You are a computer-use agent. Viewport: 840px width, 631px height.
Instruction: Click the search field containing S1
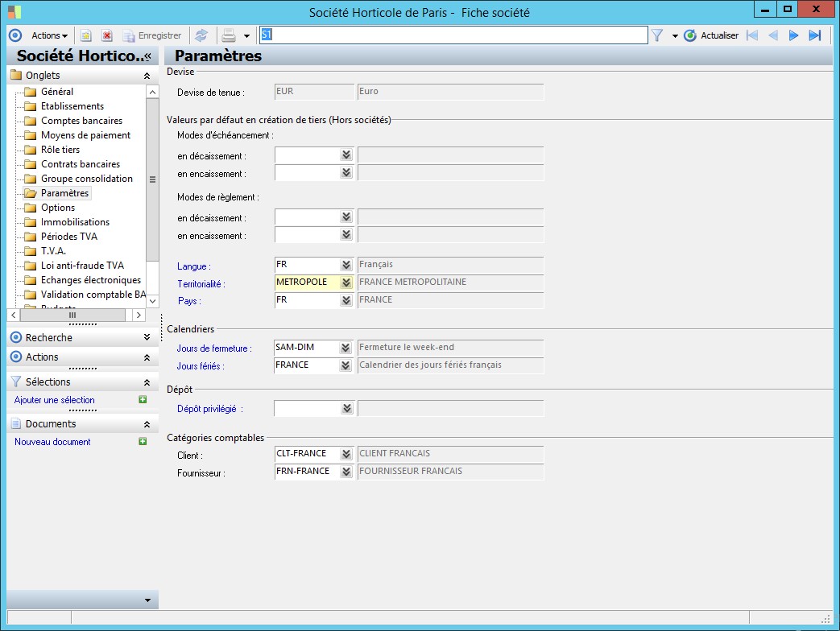pyautogui.click(x=453, y=35)
